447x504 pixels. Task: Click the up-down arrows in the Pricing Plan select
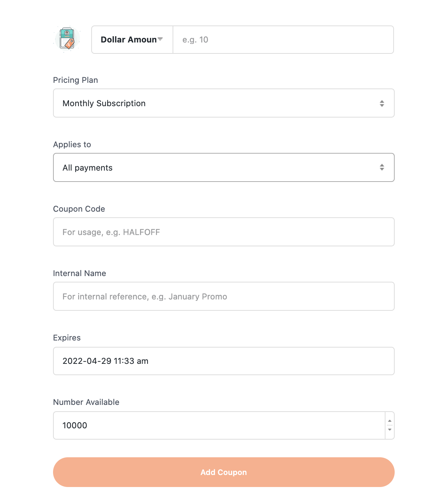pyautogui.click(x=382, y=103)
